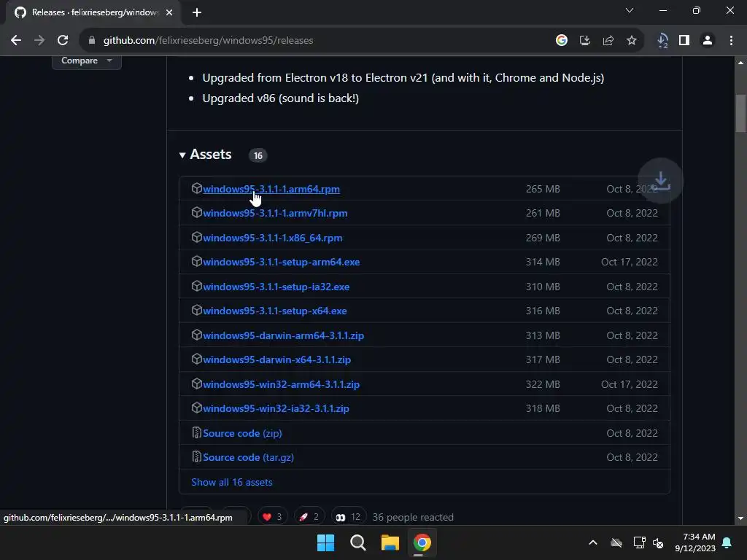Click the 36 people reacted text
747x560 pixels.
pyautogui.click(x=413, y=517)
